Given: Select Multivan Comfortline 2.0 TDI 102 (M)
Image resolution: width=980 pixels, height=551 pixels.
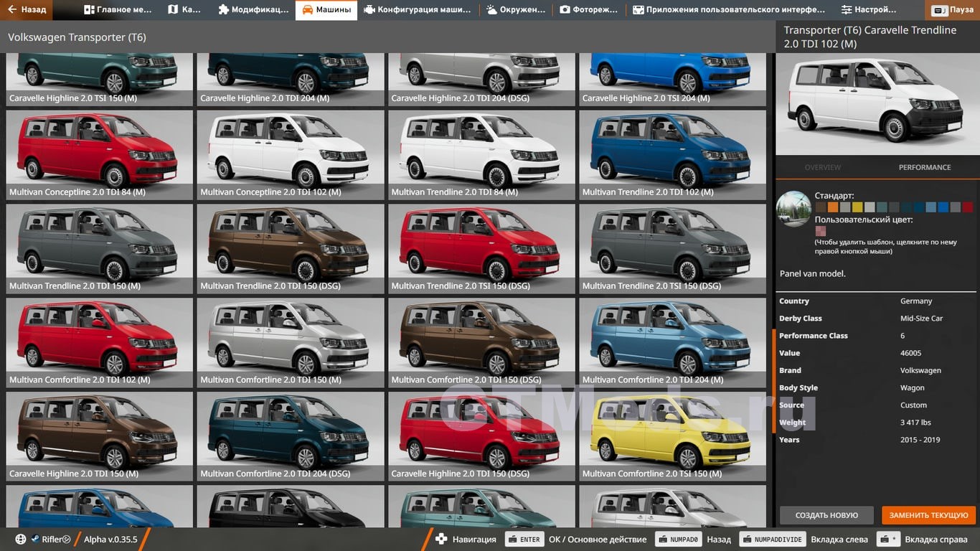Looking at the screenshot, I should pos(100,342).
